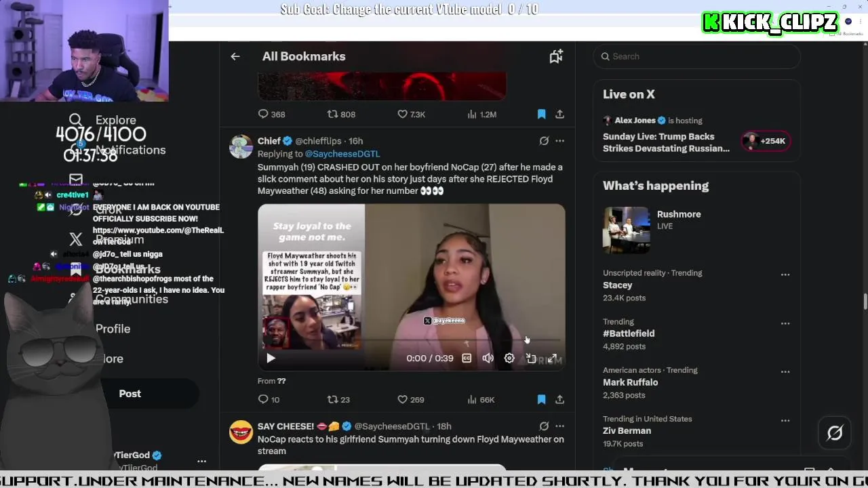Play the Summyah video
This screenshot has width=868, height=488.
[271, 358]
